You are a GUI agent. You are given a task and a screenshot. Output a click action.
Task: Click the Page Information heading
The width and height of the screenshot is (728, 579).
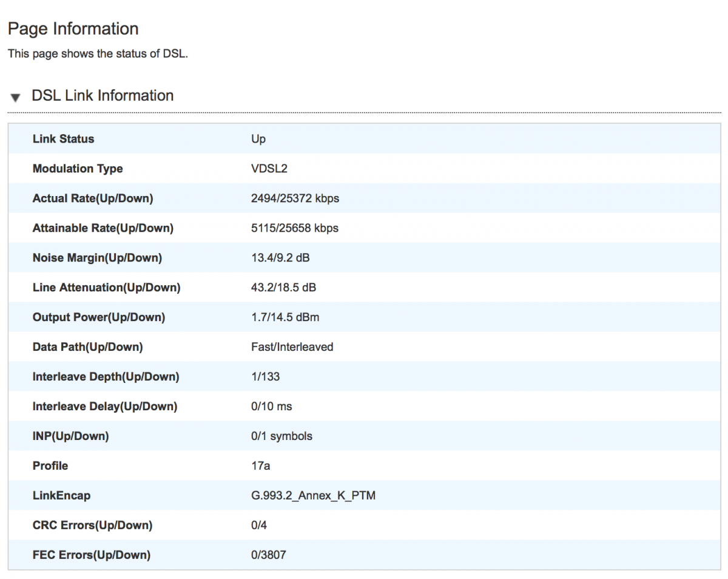[x=73, y=29]
